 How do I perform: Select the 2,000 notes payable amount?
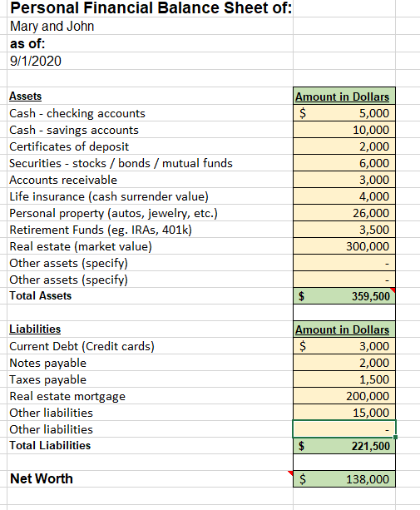344,363
